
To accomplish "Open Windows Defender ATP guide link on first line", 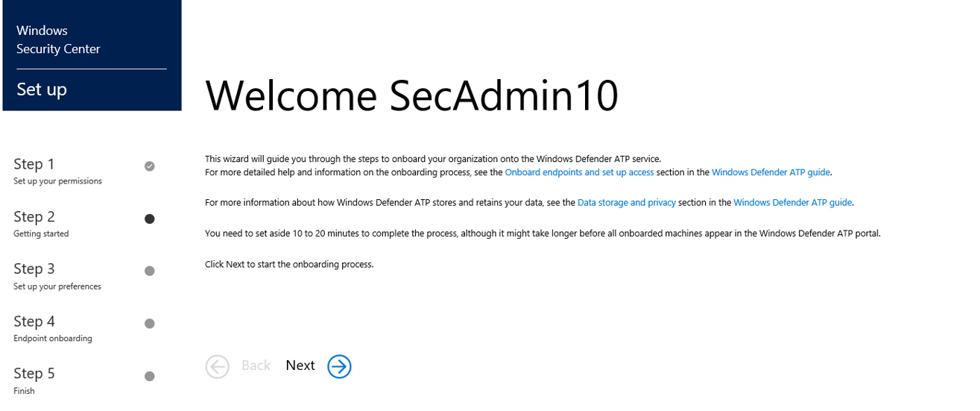I will coord(771,172).
